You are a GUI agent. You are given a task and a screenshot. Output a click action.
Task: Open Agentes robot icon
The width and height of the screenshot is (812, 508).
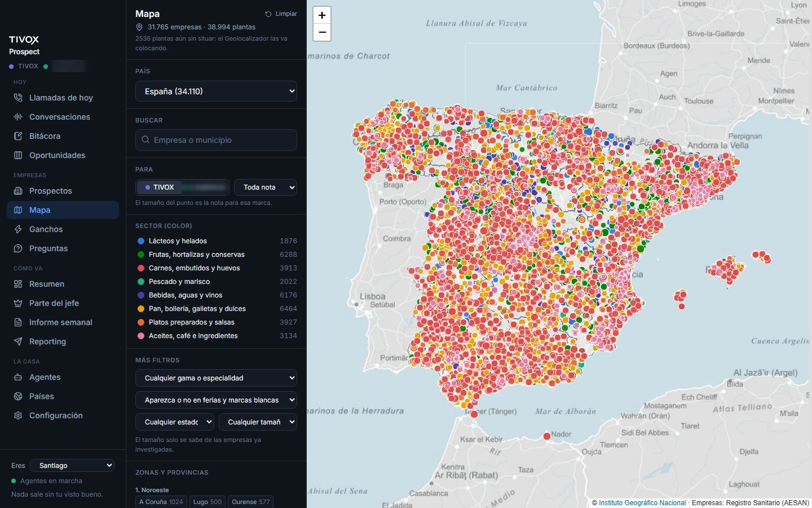pos(18,377)
